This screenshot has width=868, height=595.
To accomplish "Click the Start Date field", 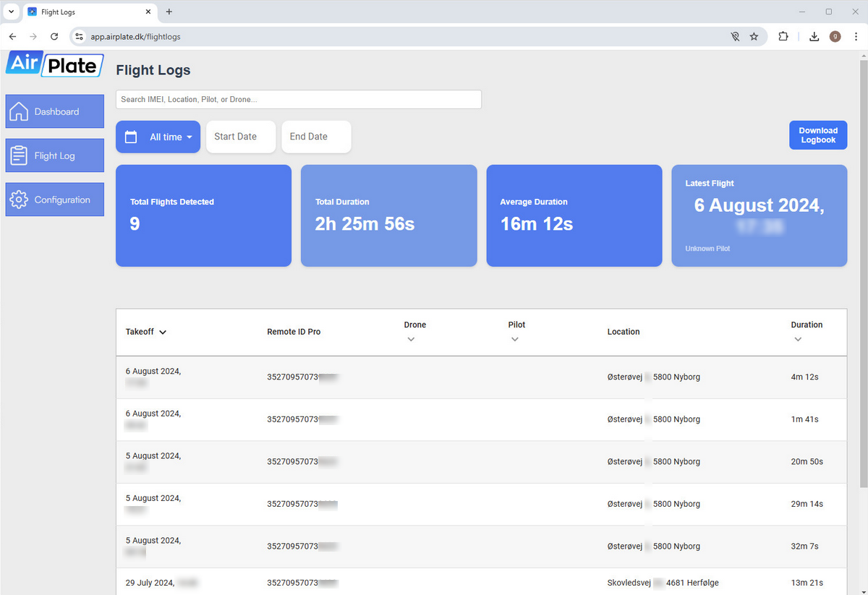I will (x=241, y=137).
